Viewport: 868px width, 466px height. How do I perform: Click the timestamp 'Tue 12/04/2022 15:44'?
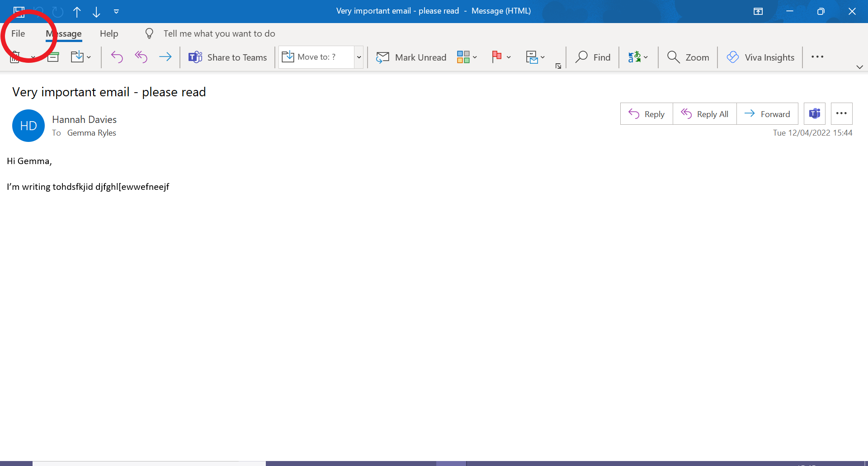click(x=812, y=133)
